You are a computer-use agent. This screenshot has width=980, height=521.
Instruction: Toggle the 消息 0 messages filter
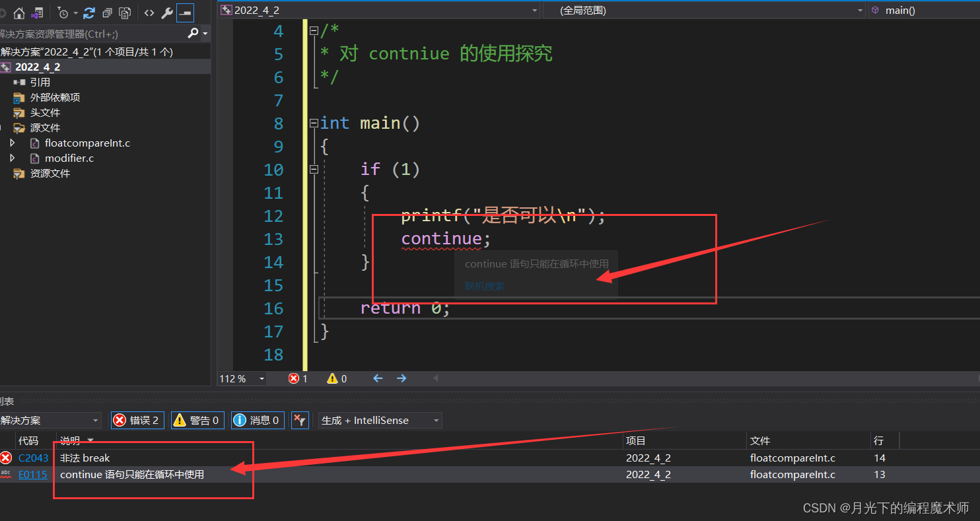click(x=258, y=420)
